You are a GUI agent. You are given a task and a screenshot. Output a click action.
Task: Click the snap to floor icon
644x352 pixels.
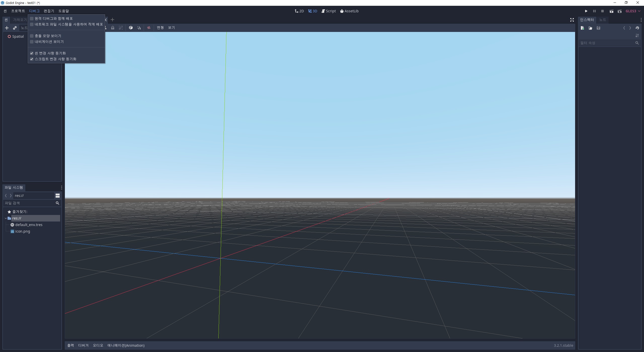tap(139, 28)
